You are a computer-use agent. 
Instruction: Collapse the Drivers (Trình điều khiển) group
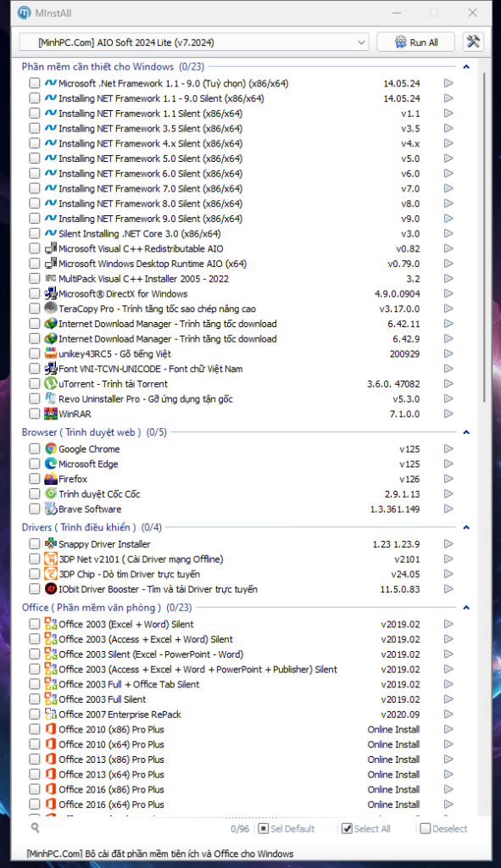466,527
